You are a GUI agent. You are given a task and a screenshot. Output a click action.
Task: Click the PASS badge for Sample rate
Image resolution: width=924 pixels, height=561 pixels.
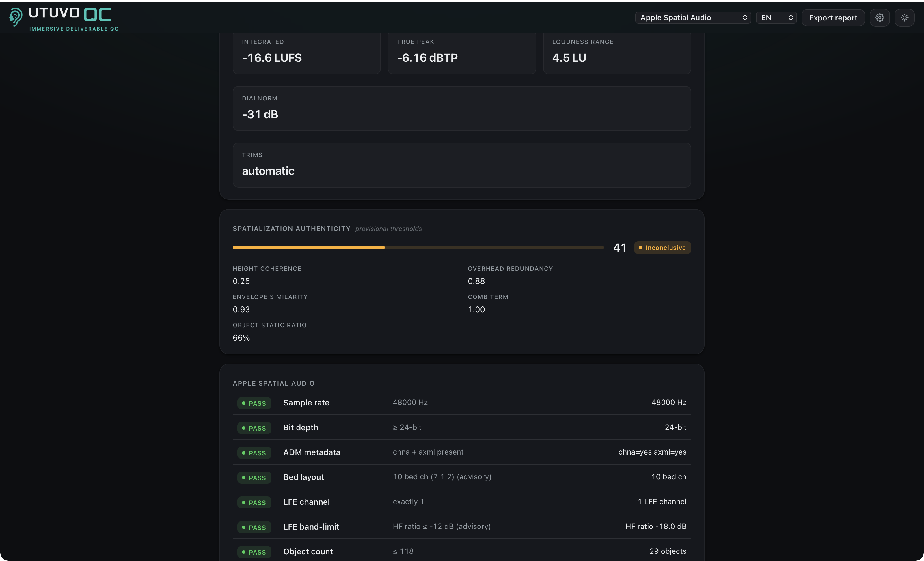click(x=254, y=403)
